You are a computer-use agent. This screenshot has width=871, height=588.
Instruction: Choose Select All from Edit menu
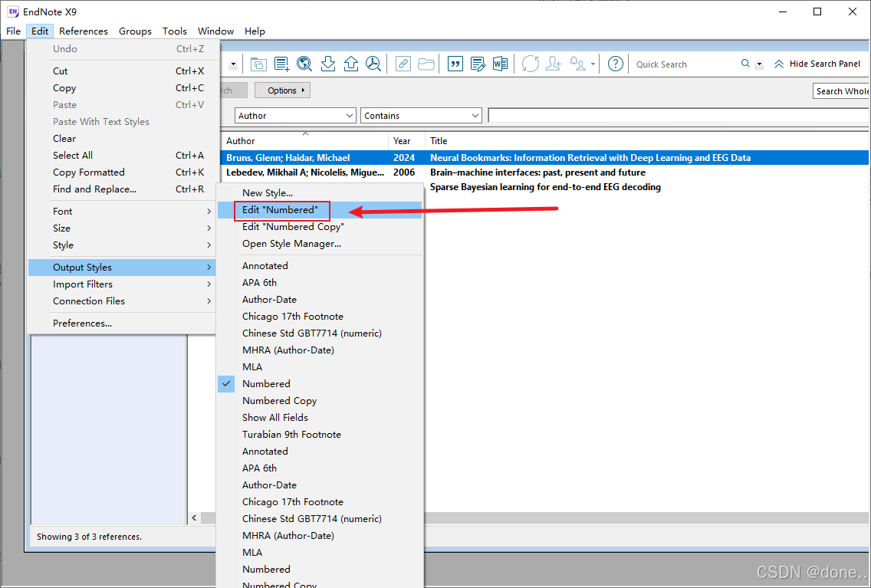(122, 156)
